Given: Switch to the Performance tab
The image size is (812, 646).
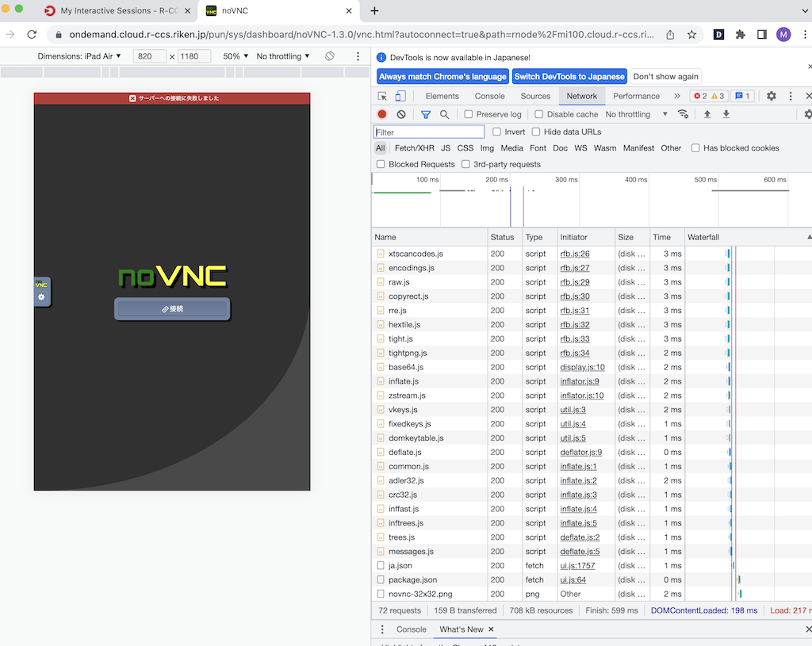Looking at the screenshot, I should (636, 96).
